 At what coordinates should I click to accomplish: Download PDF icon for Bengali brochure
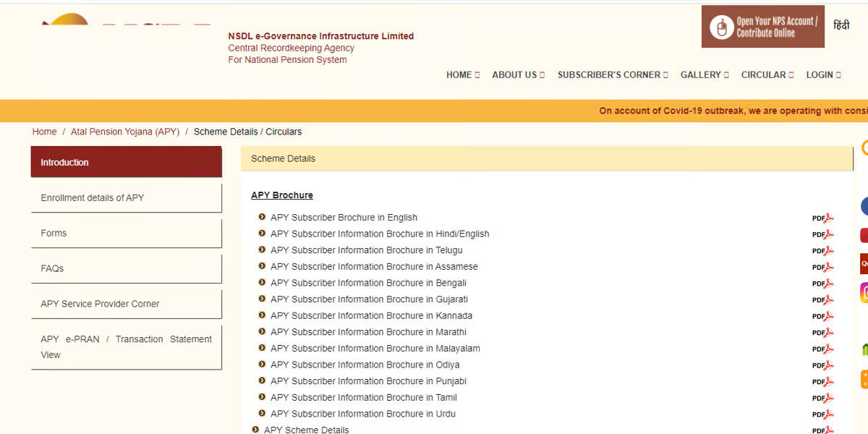pyautogui.click(x=822, y=284)
